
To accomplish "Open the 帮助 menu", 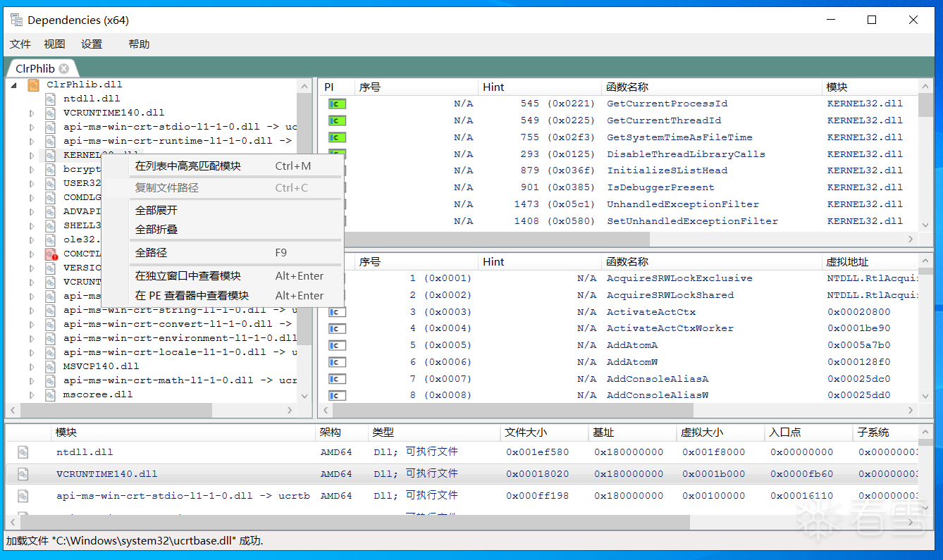I will pyautogui.click(x=139, y=44).
